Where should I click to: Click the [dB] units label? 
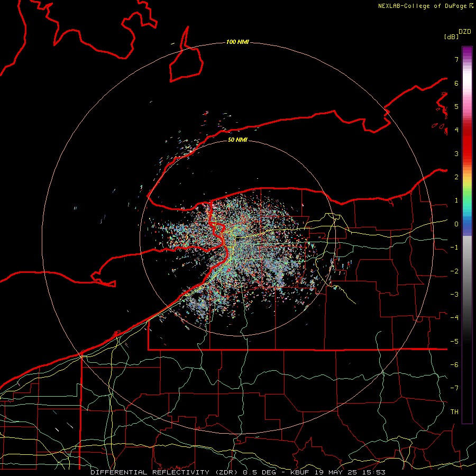coord(451,36)
